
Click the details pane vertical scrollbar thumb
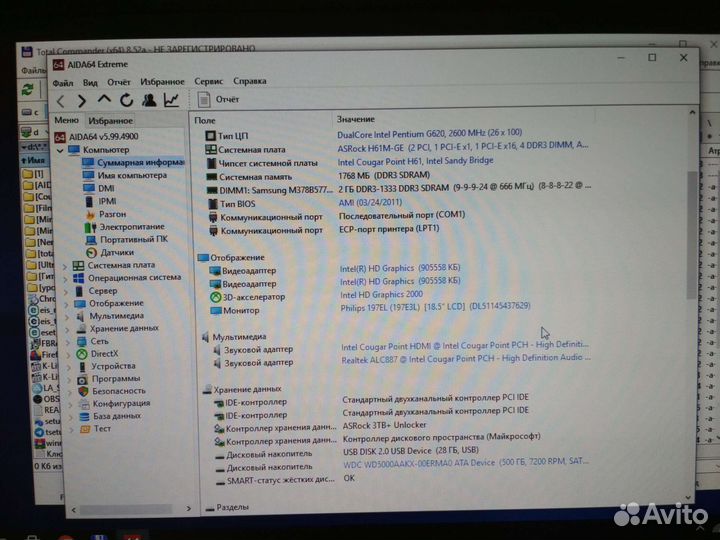pyautogui.click(x=692, y=235)
